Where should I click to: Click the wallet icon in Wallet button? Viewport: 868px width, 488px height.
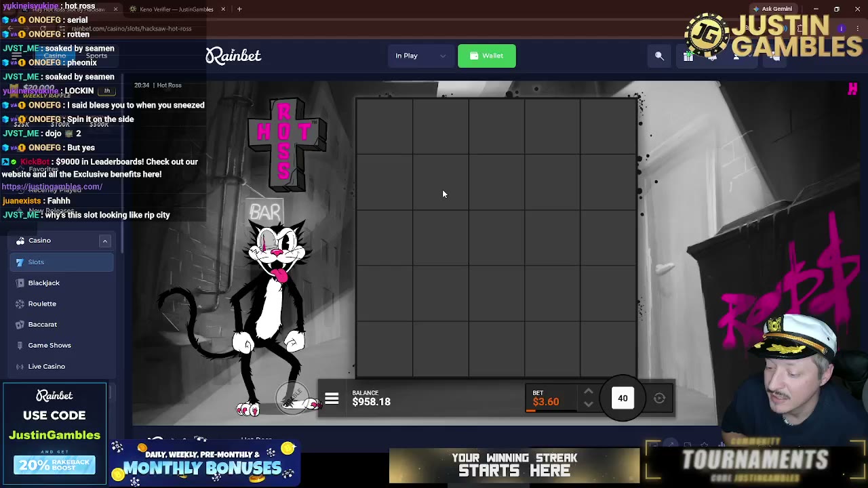coord(474,56)
